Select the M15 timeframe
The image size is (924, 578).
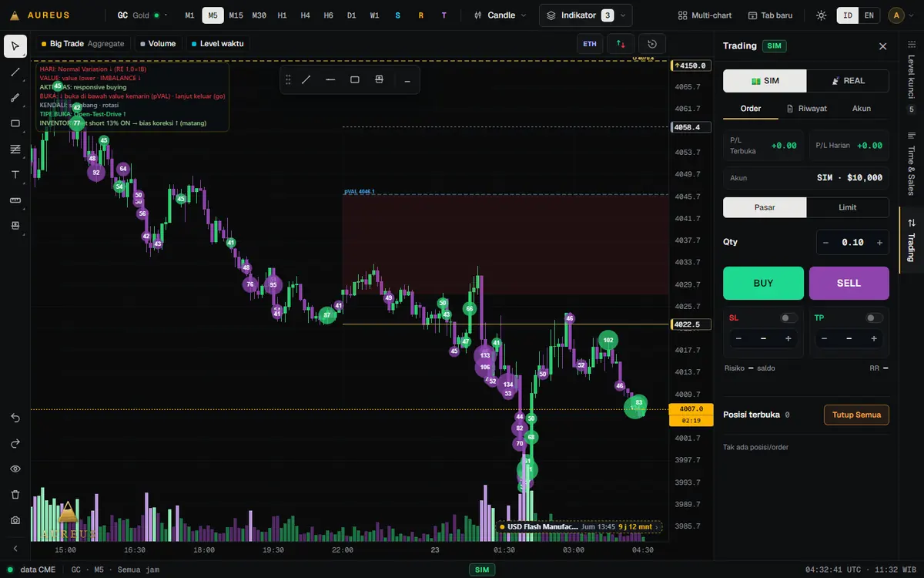point(236,15)
